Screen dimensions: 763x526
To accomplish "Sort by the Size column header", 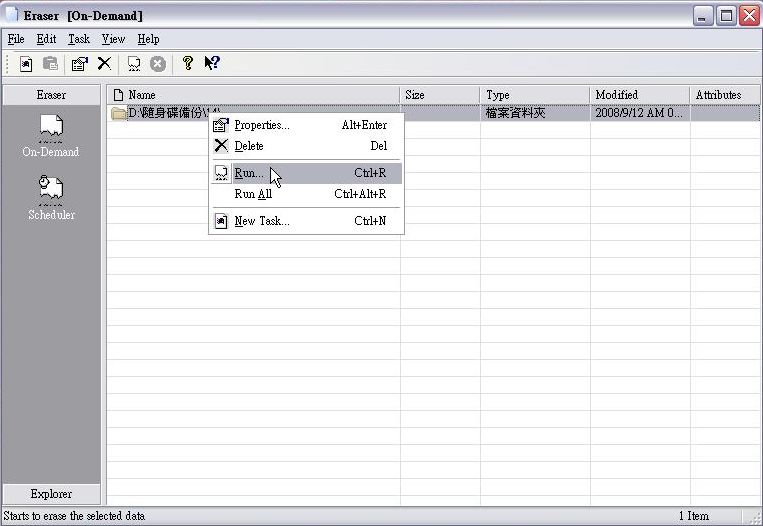I will (x=440, y=95).
